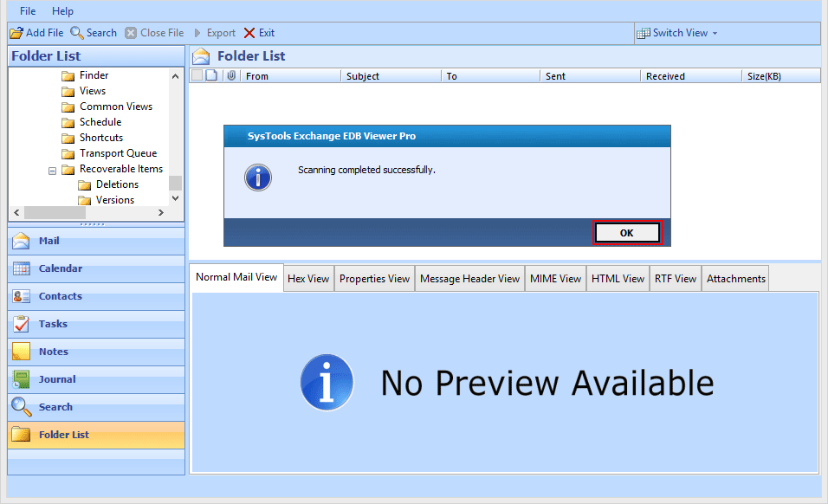Click the folder tree scroll right arrow
Viewport: 828px width, 504px height.
point(161,213)
